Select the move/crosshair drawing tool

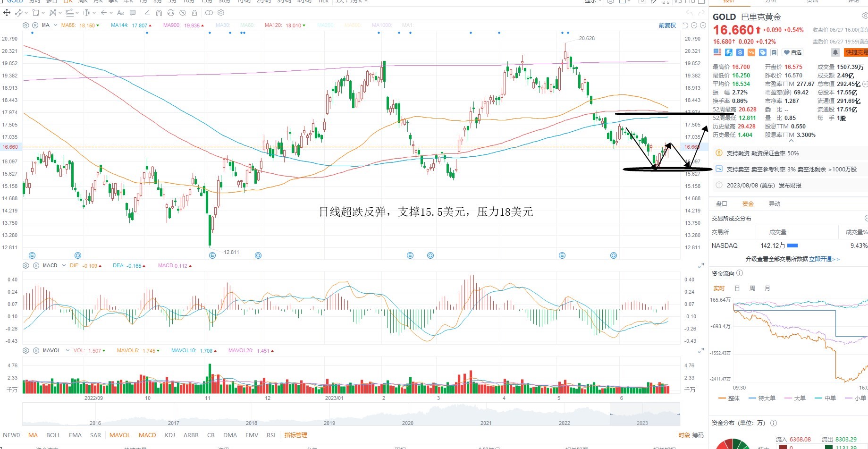coord(7,13)
